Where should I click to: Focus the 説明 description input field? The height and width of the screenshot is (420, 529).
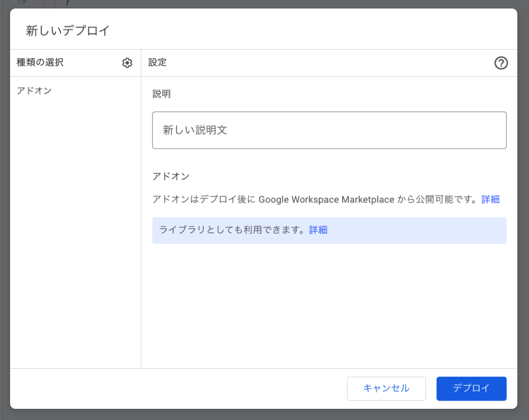pyautogui.click(x=329, y=130)
